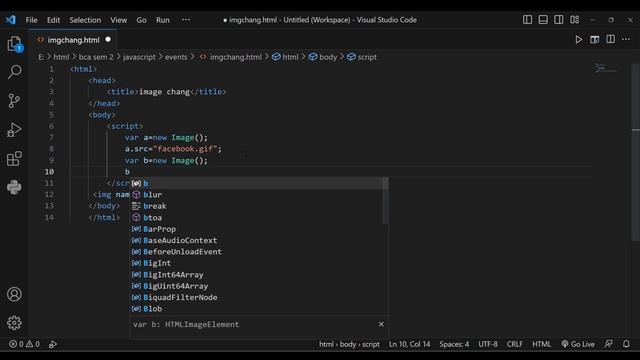This screenshot has height=360, width=640.
Task: Change encoding via UTF-8
Action: click(488, 344)
